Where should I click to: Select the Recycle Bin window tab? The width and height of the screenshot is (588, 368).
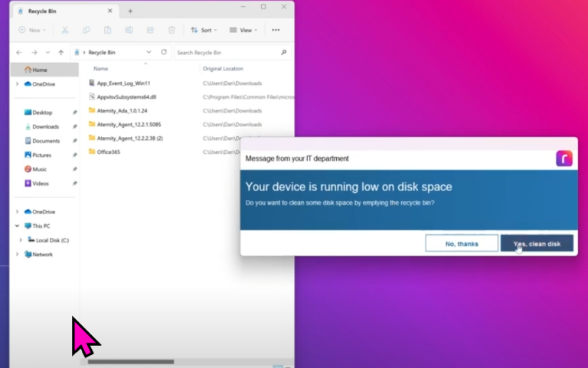(x=61, y=11)
